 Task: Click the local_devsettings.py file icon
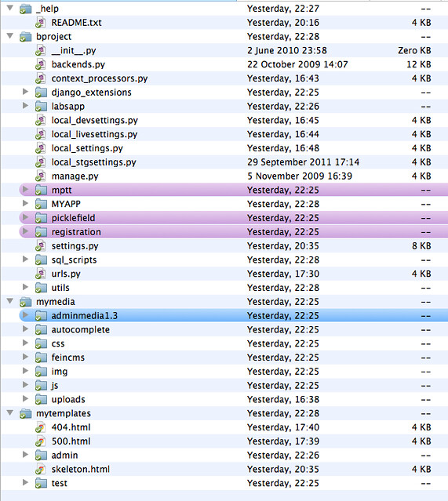[41, 120]
